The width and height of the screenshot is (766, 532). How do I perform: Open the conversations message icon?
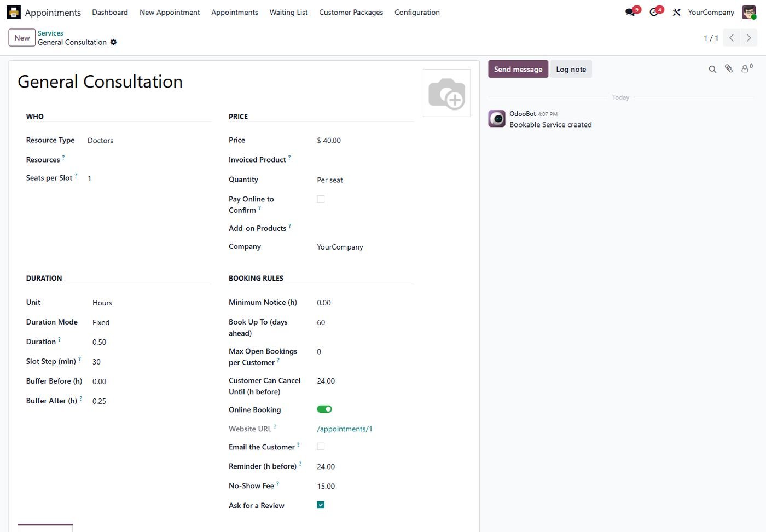[630, 12]
